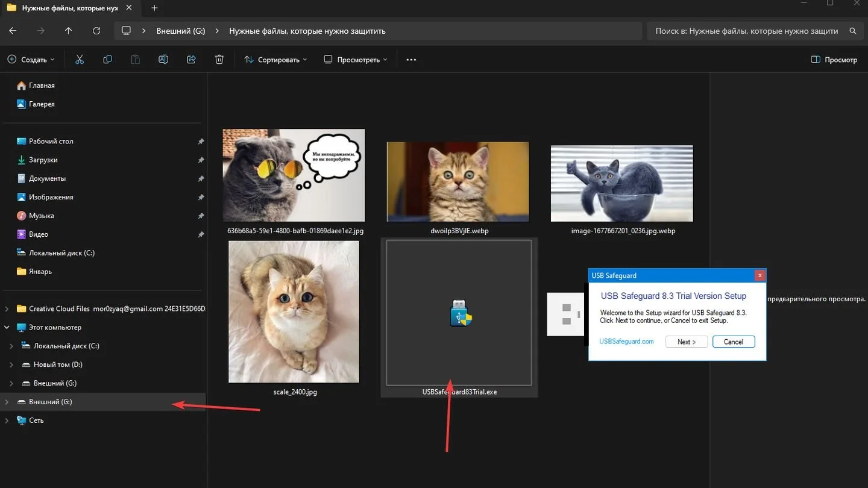This screenshot has height=488, width=868.
Task: Click the Share icon in toolbar
Action: (x=192, y=60)
